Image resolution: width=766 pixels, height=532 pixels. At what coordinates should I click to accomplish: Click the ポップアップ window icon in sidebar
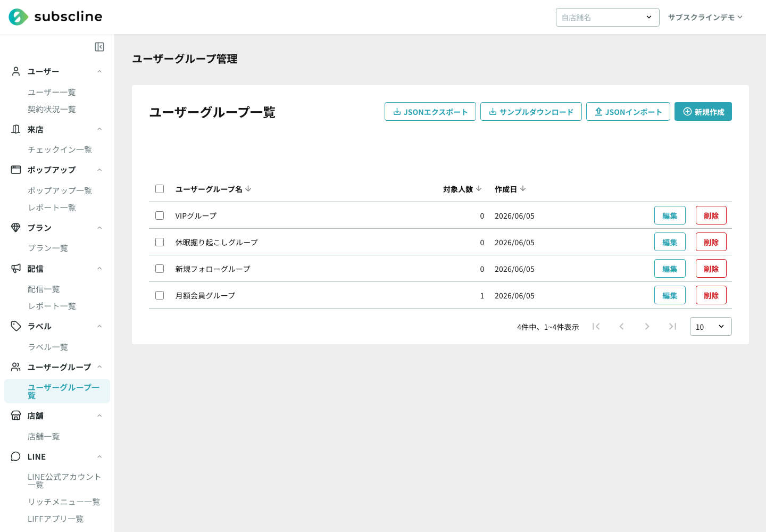(x=16, y=170)
